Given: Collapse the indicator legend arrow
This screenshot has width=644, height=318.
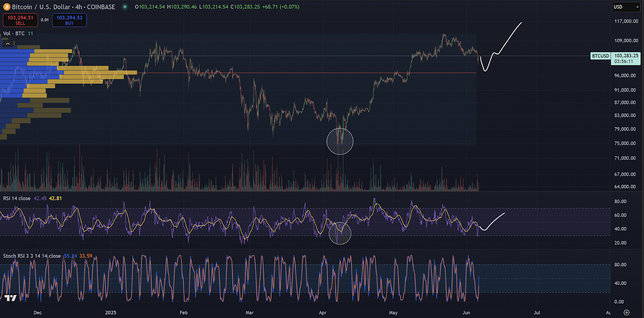Looking at the screenshot, I should tap(8, 44).
